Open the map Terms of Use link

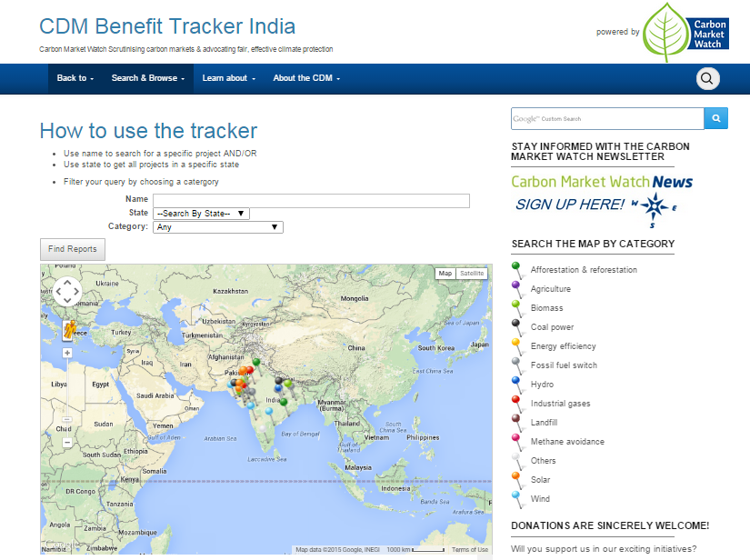(470, 549)
